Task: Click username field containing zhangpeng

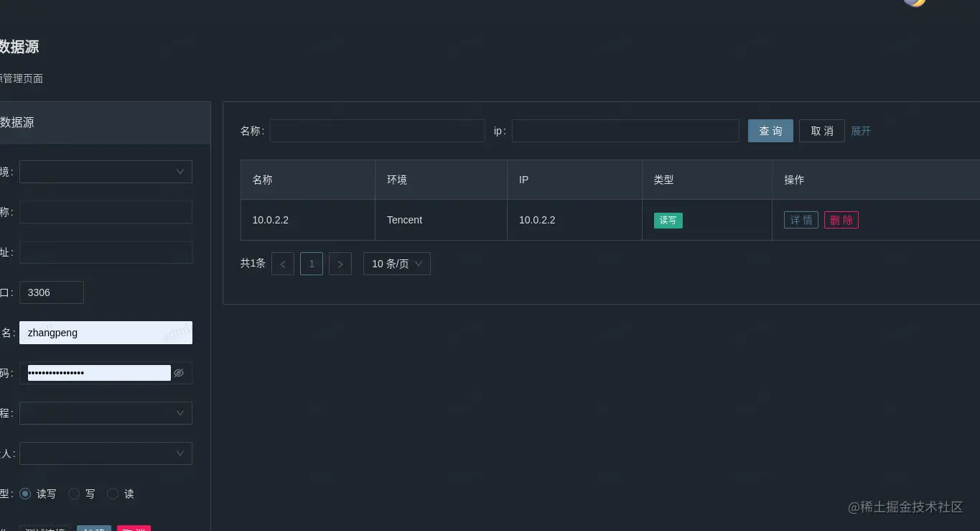Action: pos(106,333)
